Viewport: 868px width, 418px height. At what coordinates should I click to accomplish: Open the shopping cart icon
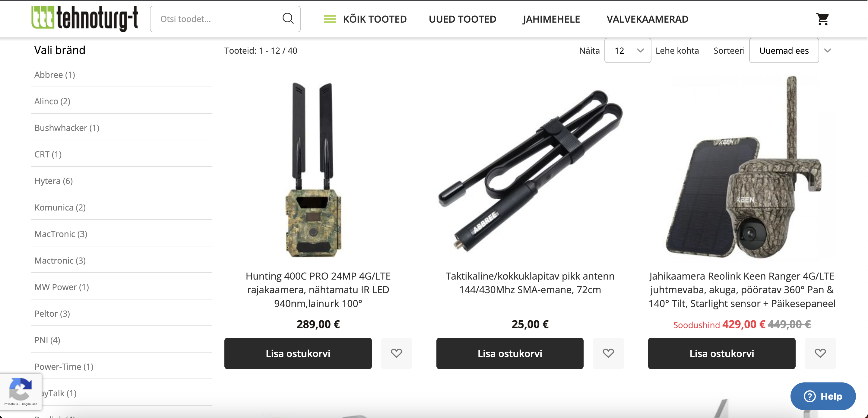pyautogui.click(x=822, y=19)
